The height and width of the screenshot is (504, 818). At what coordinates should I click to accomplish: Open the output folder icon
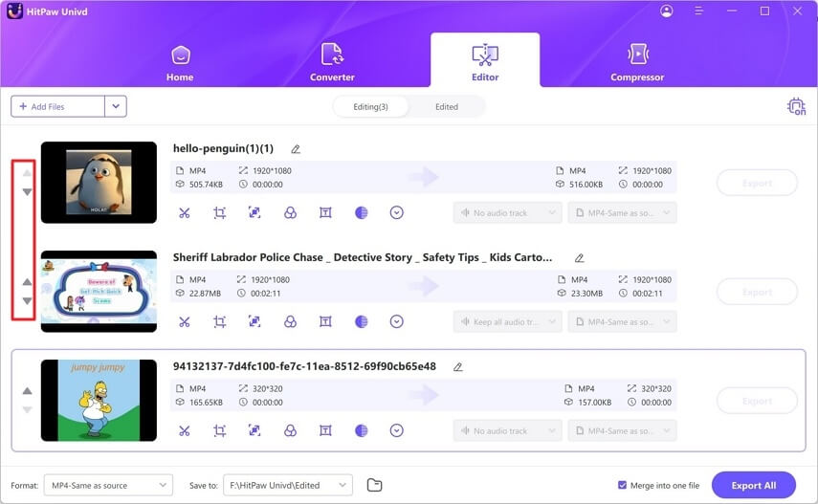(374, 485)
